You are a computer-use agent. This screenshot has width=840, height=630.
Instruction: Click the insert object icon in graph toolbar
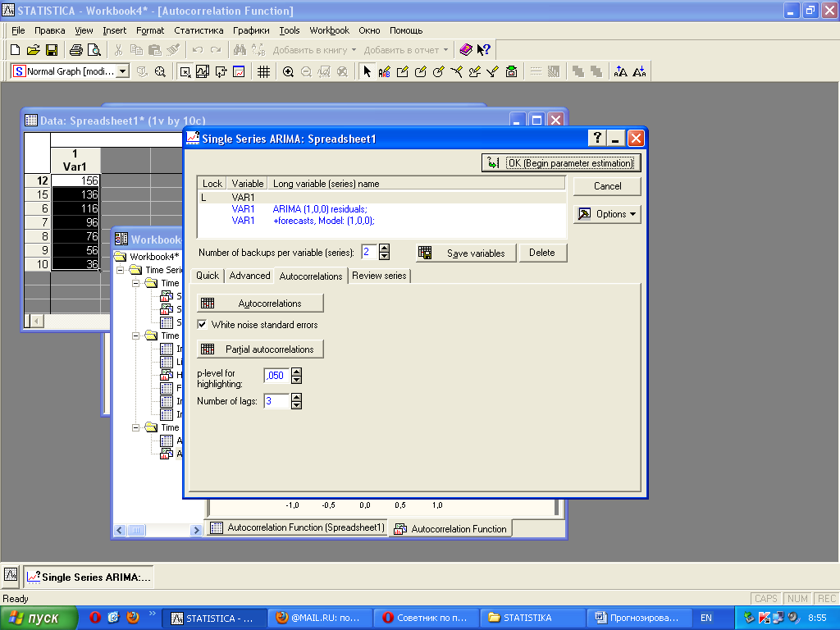point(512,72)
